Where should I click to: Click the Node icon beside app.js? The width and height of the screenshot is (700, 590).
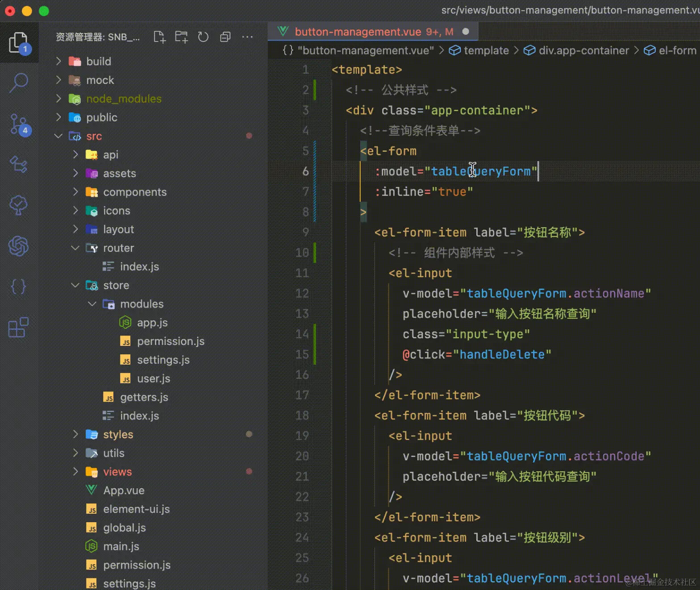click(125, 322)
